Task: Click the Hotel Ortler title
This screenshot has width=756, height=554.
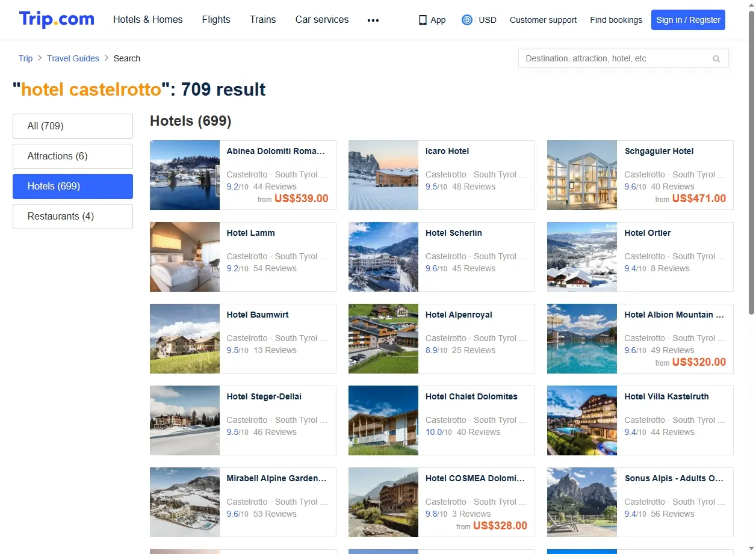Action: pos(648,233)
